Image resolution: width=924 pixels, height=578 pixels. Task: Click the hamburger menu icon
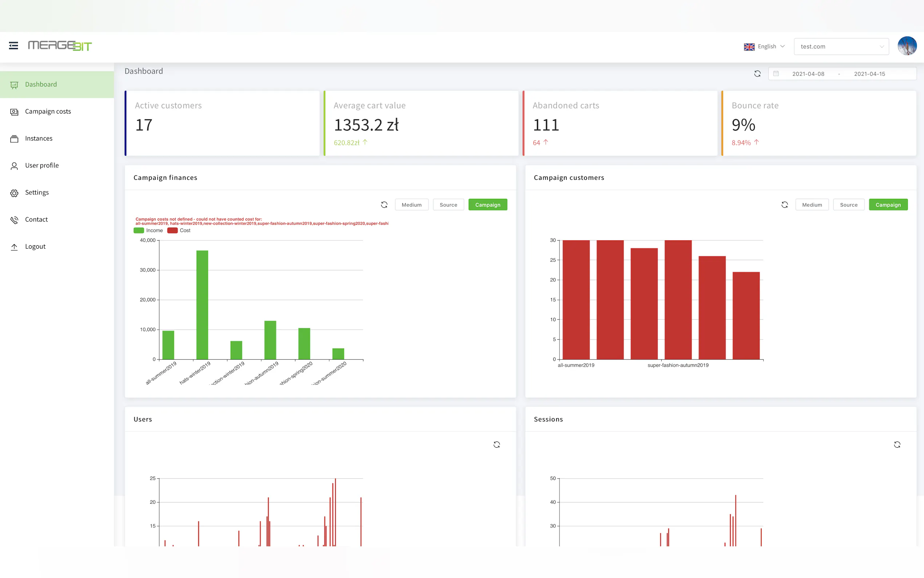tap(13, 46)
